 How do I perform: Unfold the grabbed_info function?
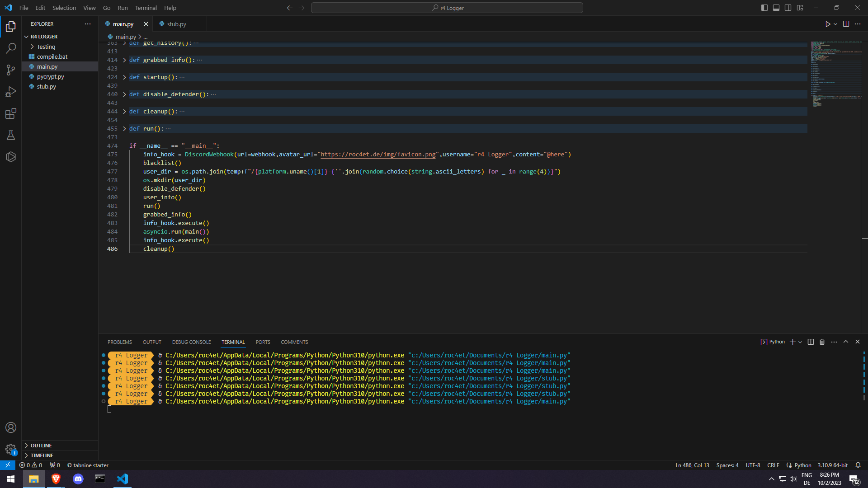click(124, 60)
